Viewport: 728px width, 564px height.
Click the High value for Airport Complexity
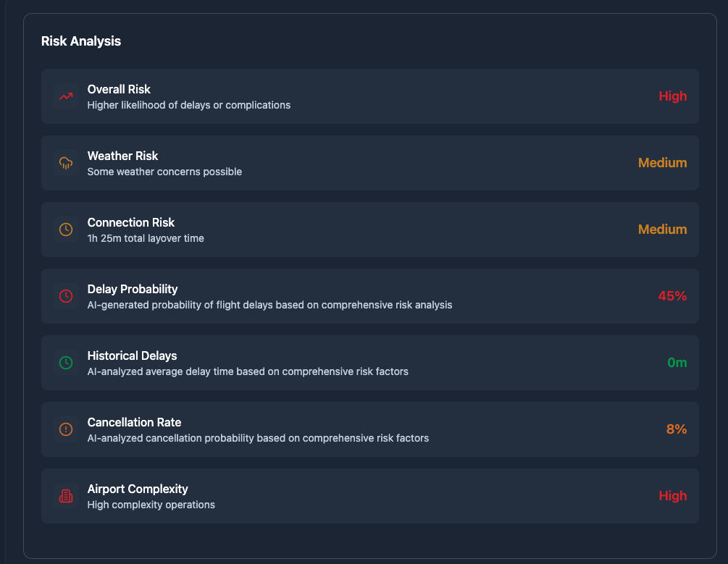[x=673, y=496]
